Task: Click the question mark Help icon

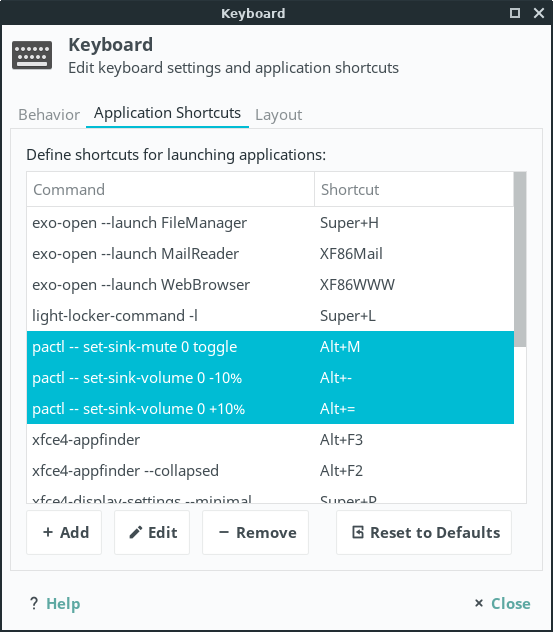Action: coord(34,603)
